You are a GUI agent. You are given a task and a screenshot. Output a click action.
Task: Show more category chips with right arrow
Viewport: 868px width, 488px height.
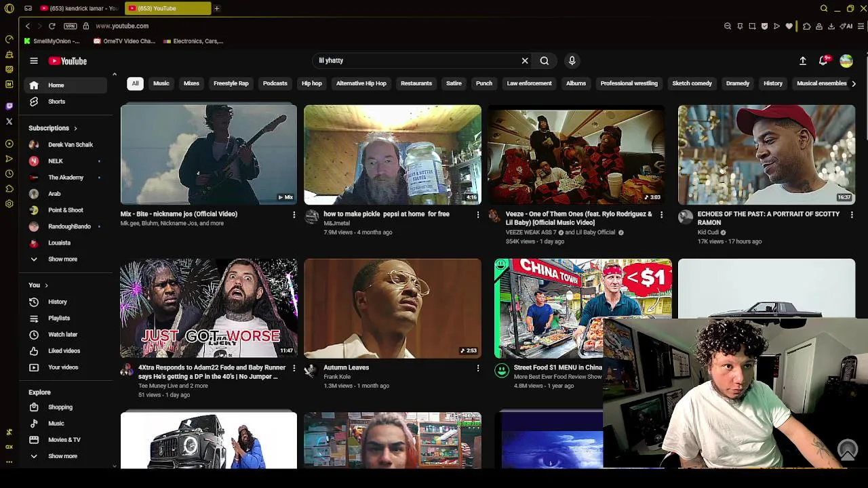point(853,83)
